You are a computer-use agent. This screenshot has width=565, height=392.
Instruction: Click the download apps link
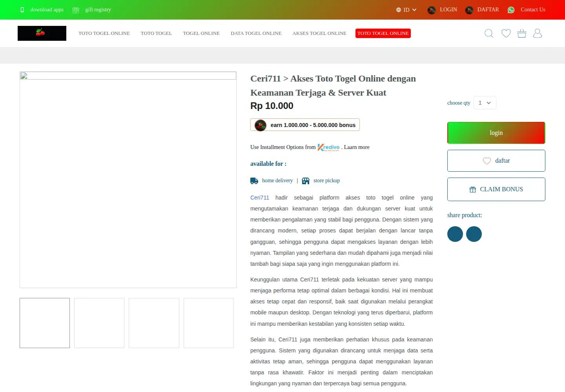click(47, 10)
